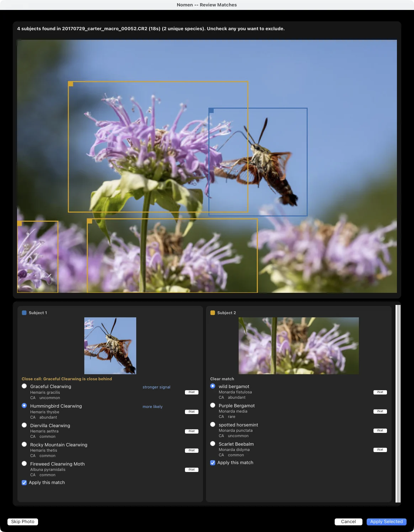414x532 pixels.
Task: Select the wild bergamot radio button
Action: 213,386
